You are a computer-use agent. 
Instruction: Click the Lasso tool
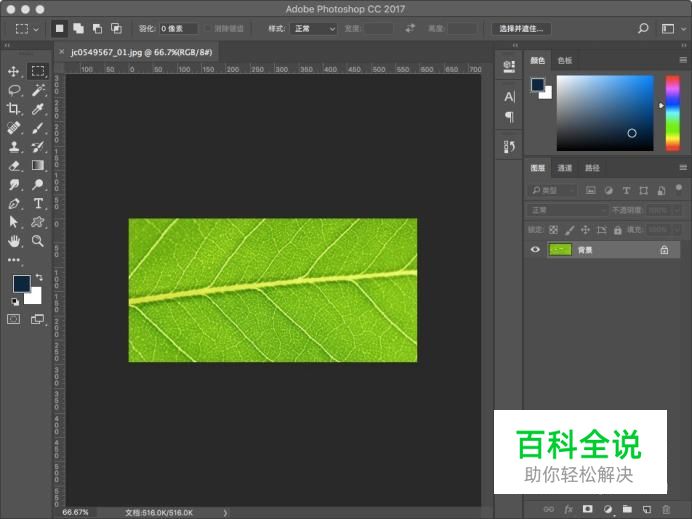[14, 90]
